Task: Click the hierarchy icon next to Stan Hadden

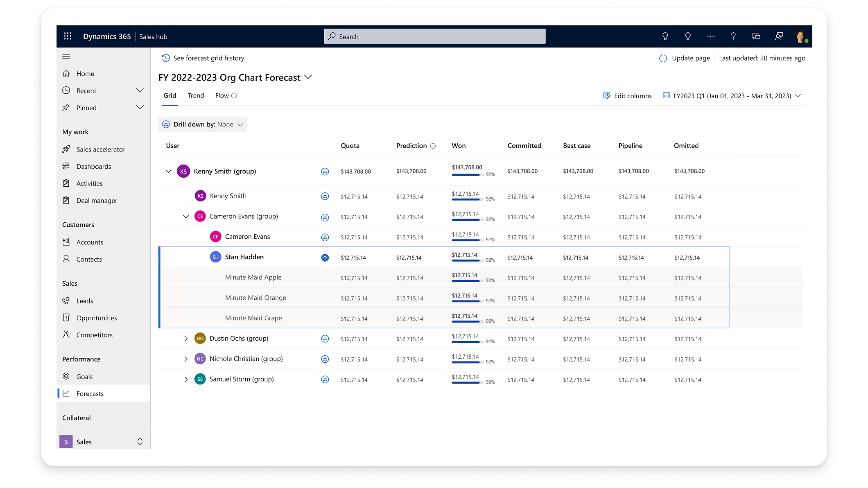Action: point(325,258)
